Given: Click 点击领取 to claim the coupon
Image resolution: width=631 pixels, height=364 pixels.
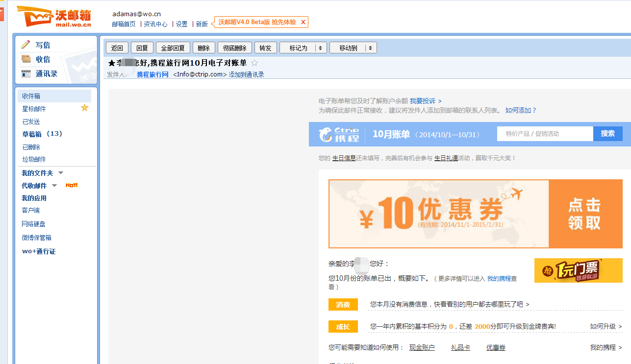Looking at the screenshot, I should 585,214.
